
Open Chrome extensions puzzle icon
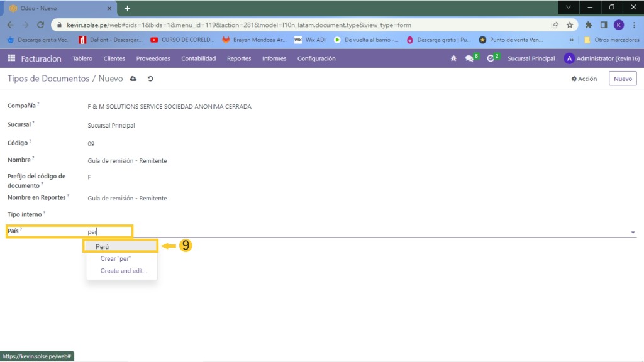(x=589, y=25)
